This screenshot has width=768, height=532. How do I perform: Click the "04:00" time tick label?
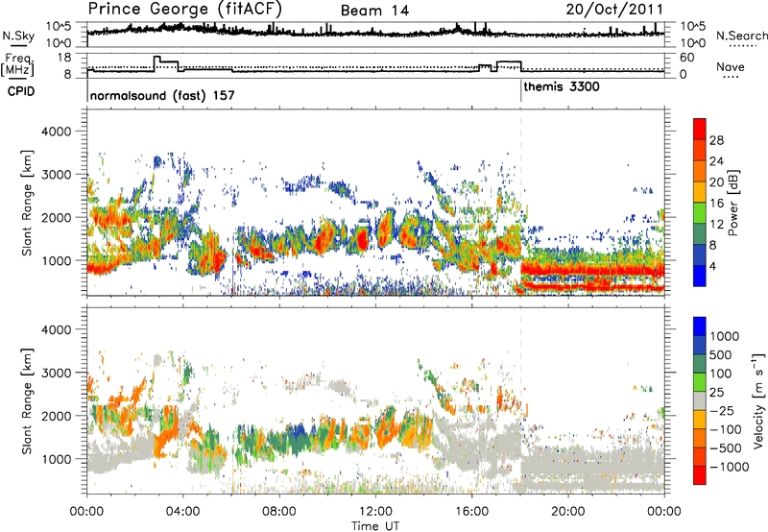[182, 512]
